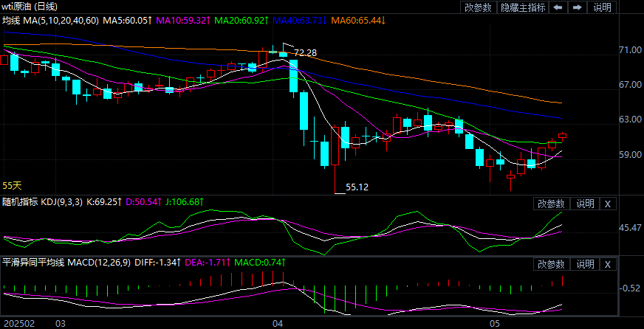Click the 63.00 price axis label
The height and width of the screenshot is (329, 644).
pyautogui.click(x=631, y=120)
